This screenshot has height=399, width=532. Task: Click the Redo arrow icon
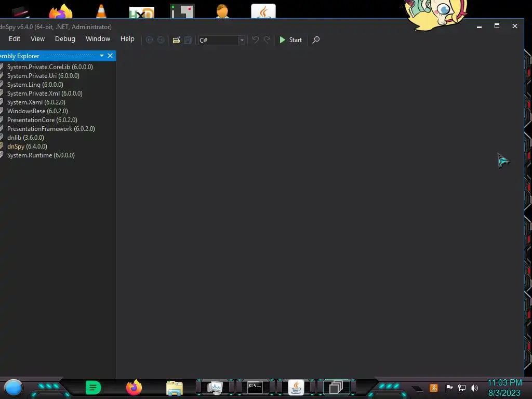point(268,39)
